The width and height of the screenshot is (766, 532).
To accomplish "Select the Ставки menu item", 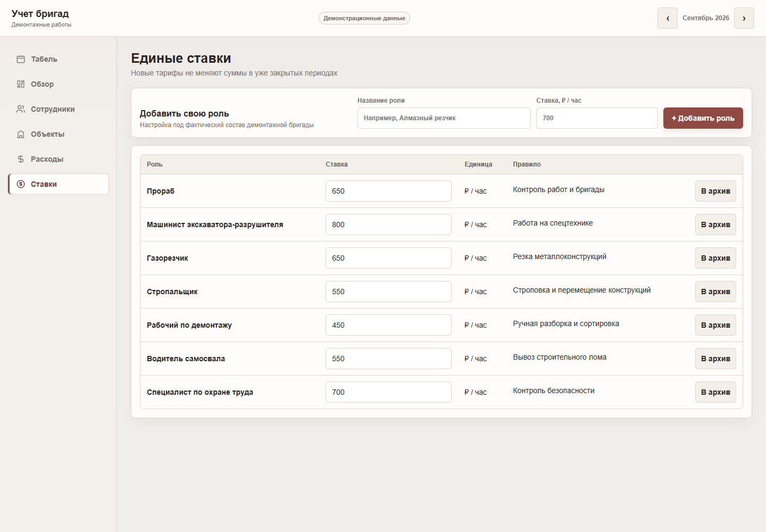I will point(59,184).
